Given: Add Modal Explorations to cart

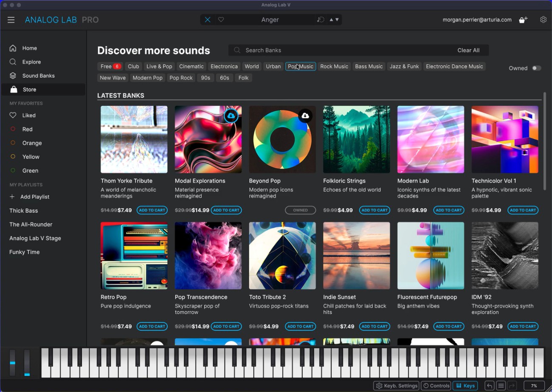Looking at the screenshot, I should pyautogui.click(x=226, y=210).
